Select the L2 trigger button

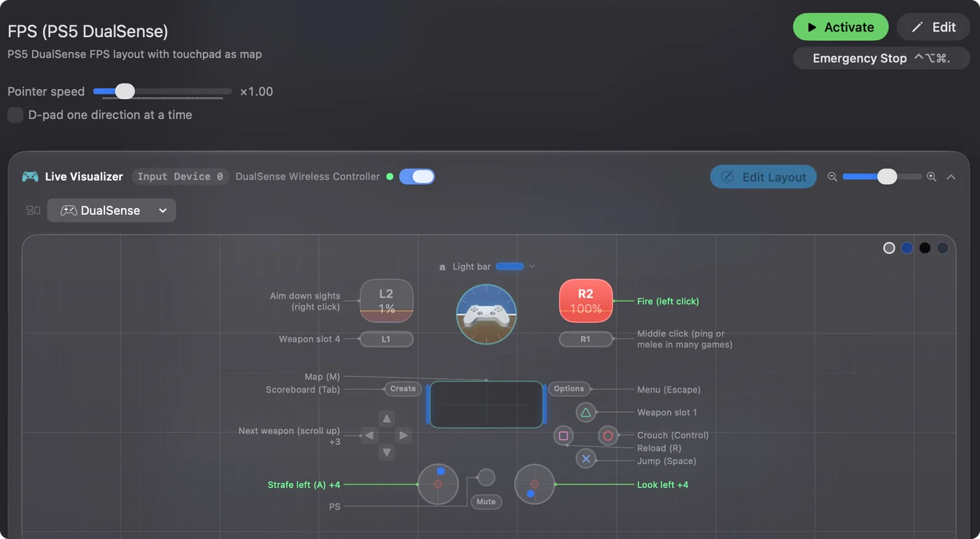386,301
